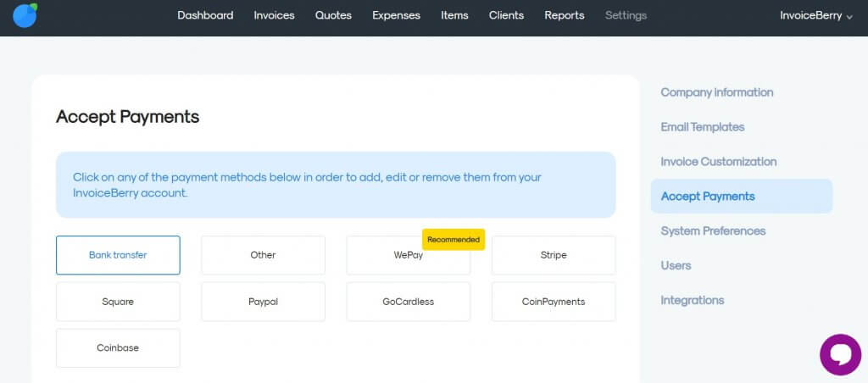868x383 pixels.
Task: Open the Items menu
Action: 454,15
